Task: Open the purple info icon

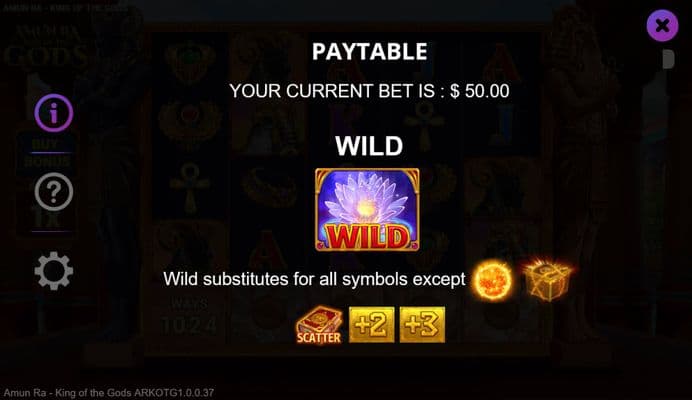Action: coord(54,113)
